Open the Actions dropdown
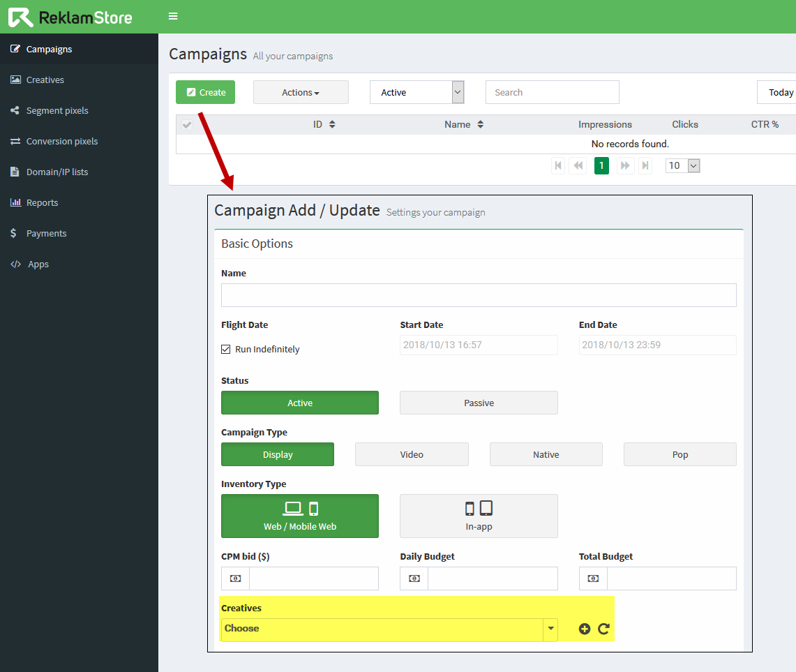 (x=301, y=92)
